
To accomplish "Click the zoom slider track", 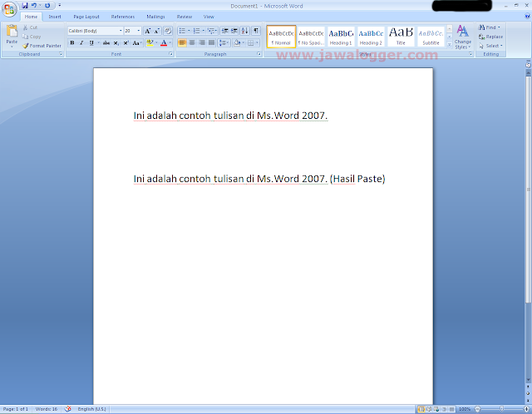I will [x=501, y=409].
